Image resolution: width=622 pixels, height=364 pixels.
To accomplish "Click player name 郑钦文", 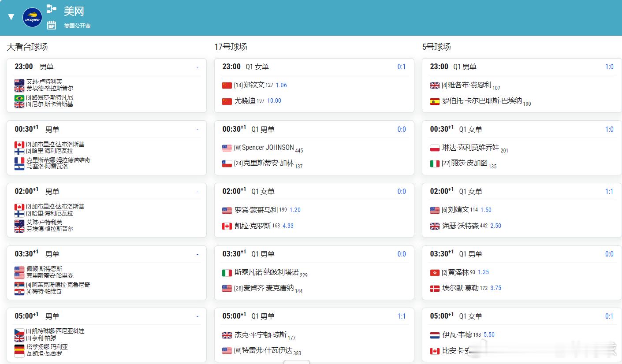I will (254, 85).
